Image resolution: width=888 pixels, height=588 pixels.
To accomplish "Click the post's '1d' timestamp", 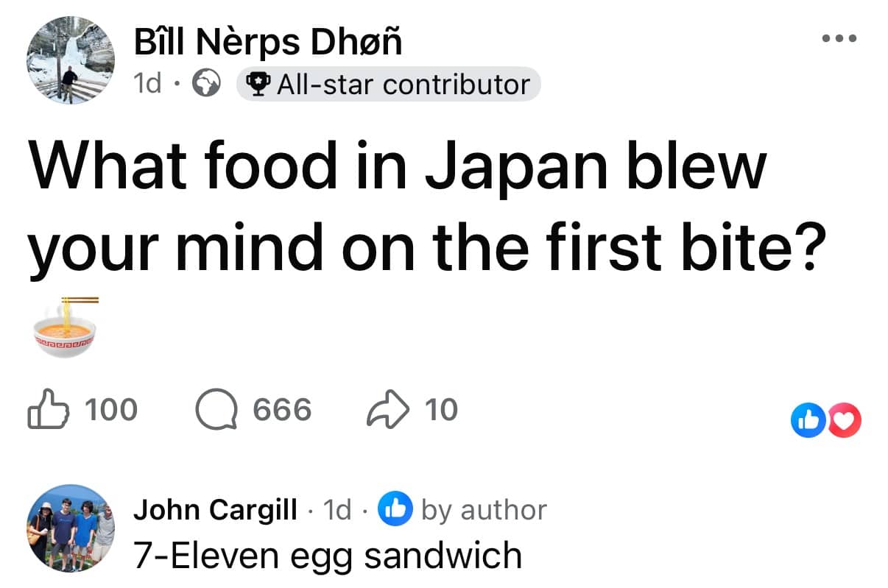I will [x=148, y=85].
